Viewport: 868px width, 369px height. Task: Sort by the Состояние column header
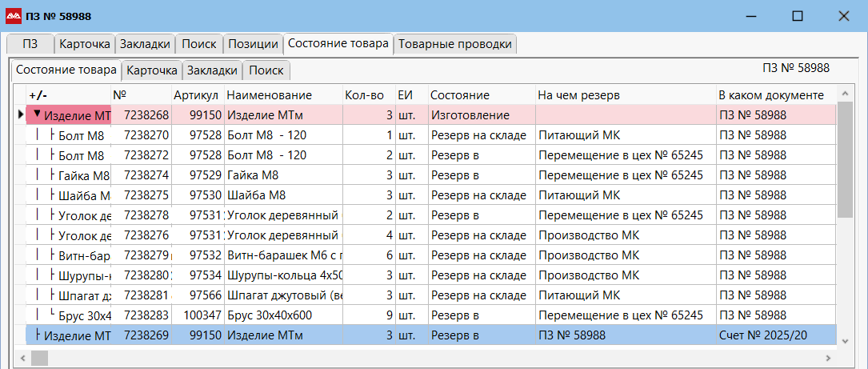460,95
